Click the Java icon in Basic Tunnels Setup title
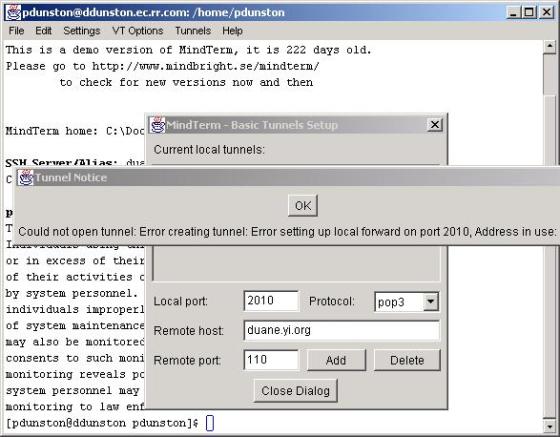This screenshot has height=437, width=560. tap(157, 125)
